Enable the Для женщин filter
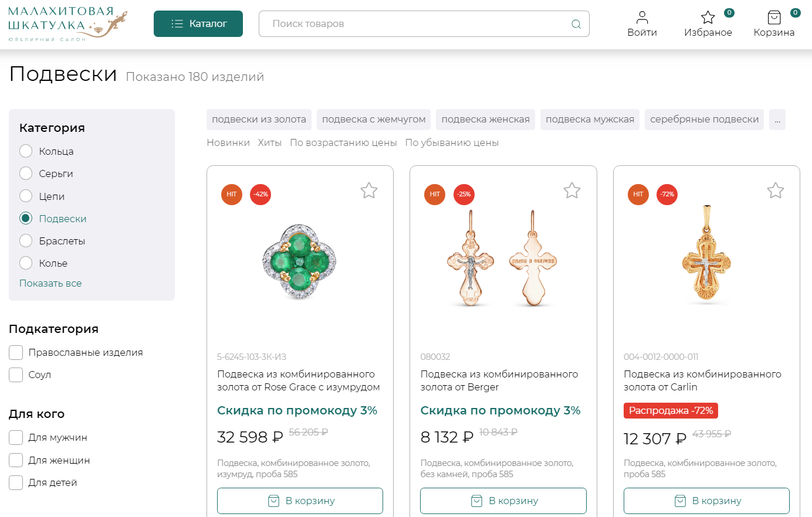 [x=16, y=460]
